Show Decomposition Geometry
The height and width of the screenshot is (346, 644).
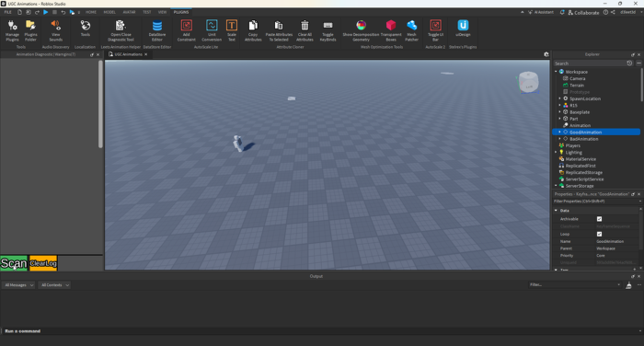[361, 30]
